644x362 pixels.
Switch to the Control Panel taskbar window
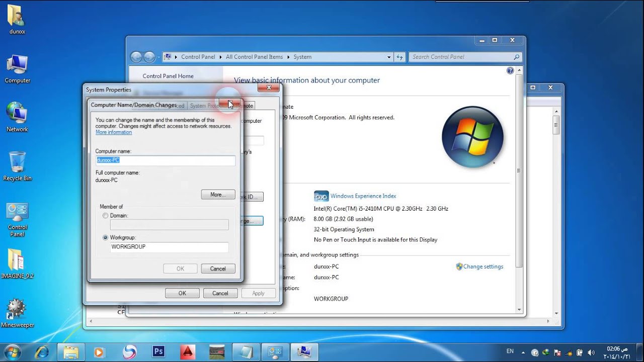tap(276, 351)
